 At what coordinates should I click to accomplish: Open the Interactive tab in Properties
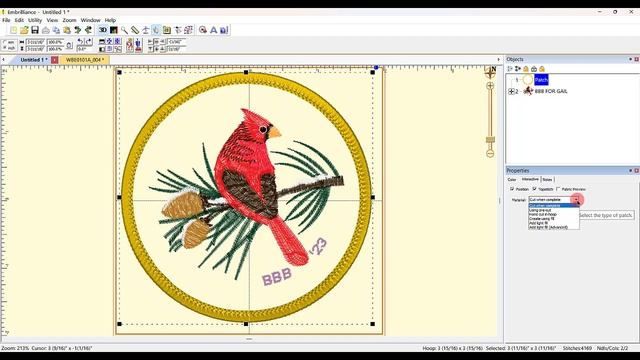(530, 179)
